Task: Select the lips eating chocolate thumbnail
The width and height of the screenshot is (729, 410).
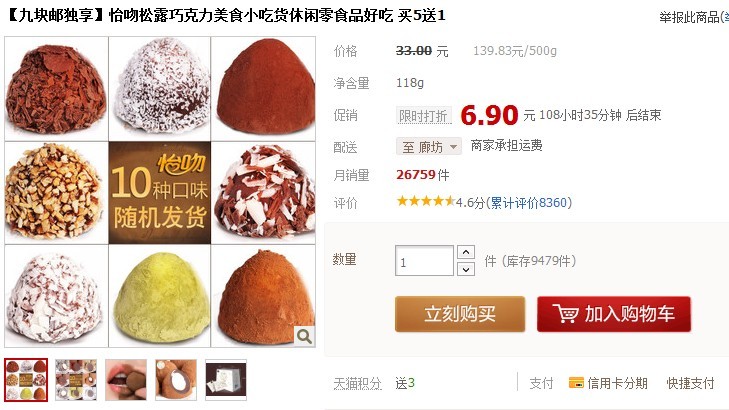Action: click(x=126, y=380)
